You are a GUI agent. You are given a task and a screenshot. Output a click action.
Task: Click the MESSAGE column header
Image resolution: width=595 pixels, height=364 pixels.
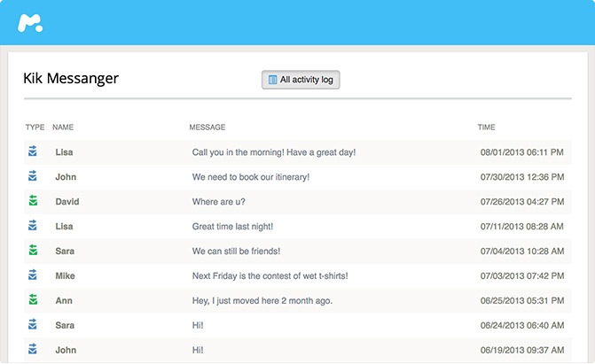[207, 128]
